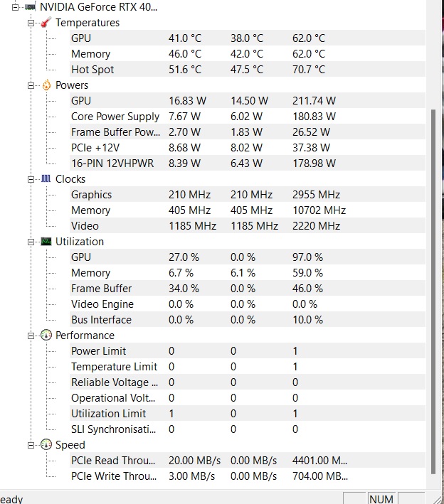Select the Hot Spot temperature row
This screenshot has width=444, height=504.
92,70
